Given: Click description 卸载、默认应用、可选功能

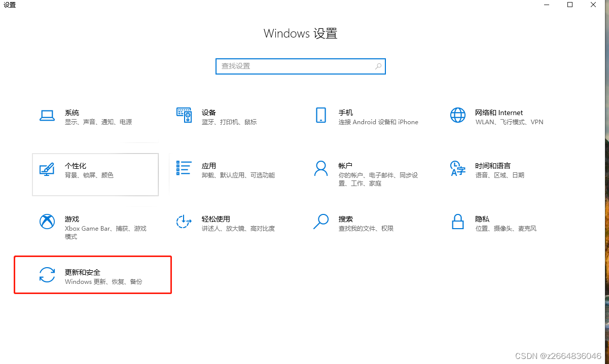Looking at the screenshot, I should point(238,175).
